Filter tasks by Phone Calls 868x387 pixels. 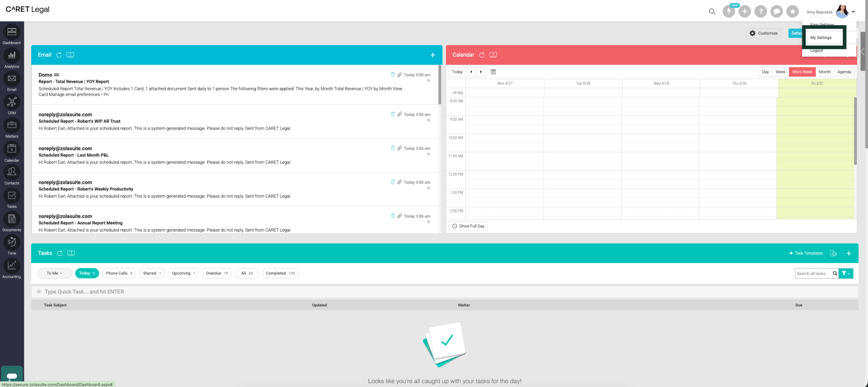(x=119, y=273)
